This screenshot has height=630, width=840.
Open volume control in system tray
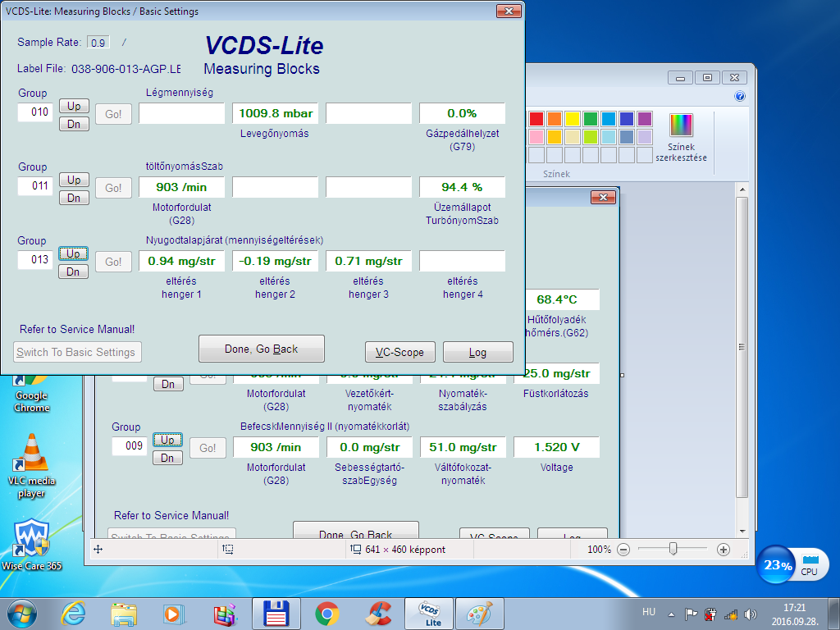pyautogui.click(x=751, y=614)
